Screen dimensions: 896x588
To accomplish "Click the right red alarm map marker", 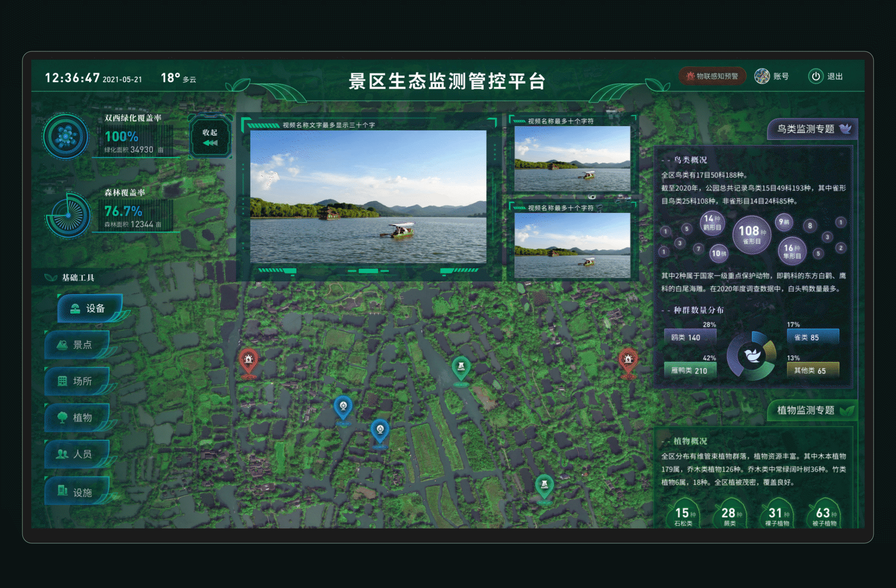I will [628, 360].
